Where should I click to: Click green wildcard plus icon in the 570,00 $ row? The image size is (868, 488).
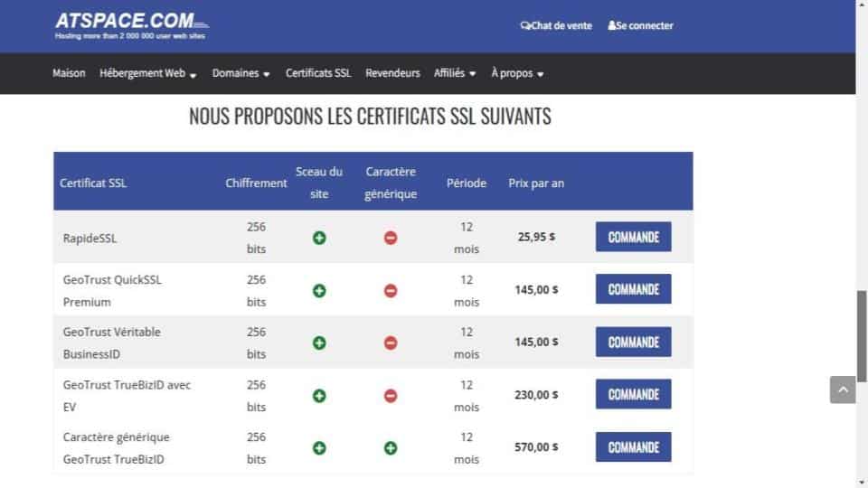[x=391, y=448]
